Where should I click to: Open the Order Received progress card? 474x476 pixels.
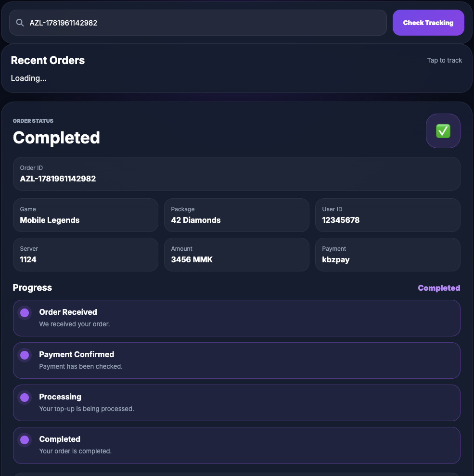tap(237, 318)
